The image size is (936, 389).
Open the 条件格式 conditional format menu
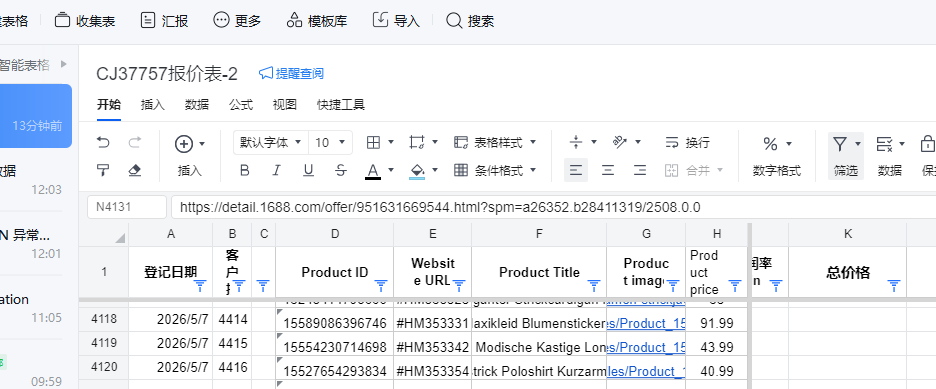tap(495, 171)
